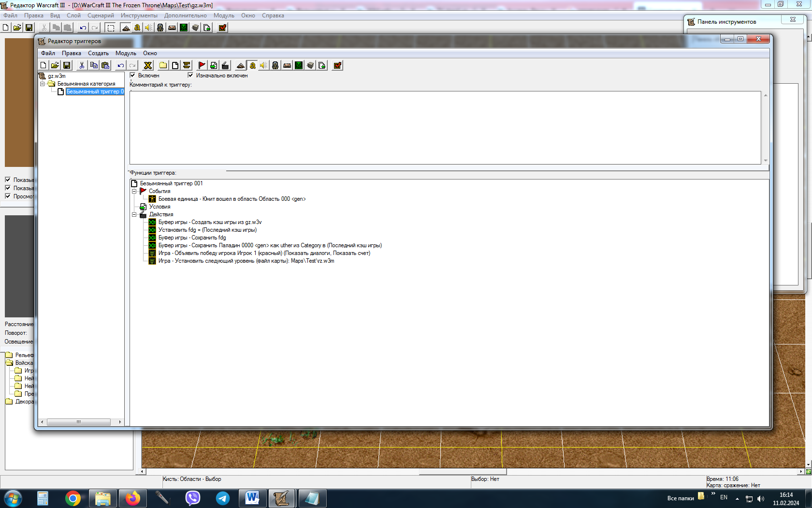Collapse the 'Действия' section
The height and width of the screenshot is (508, 812).
tap(134, 214)
